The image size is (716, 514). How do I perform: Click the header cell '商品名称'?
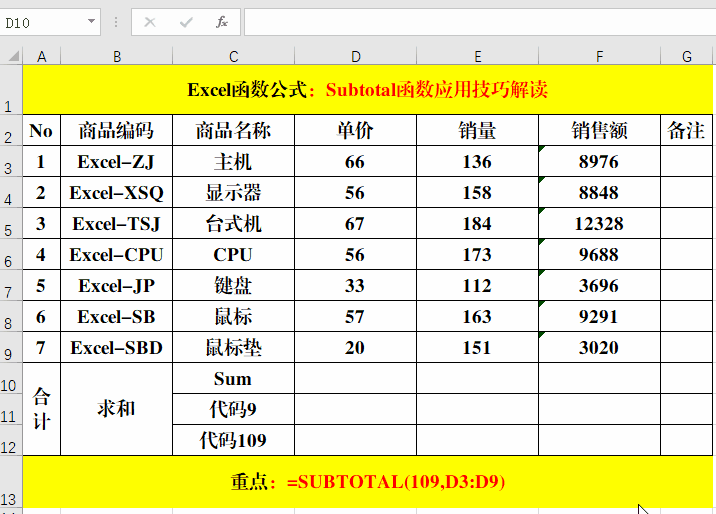click(233, 131)
